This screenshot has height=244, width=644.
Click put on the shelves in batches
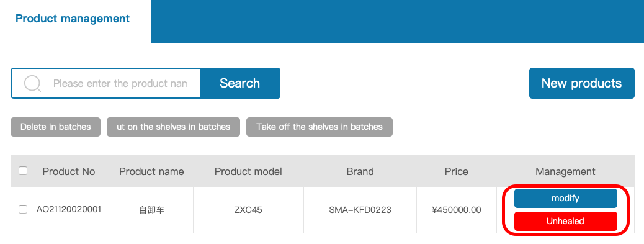[x=173, y=127]
